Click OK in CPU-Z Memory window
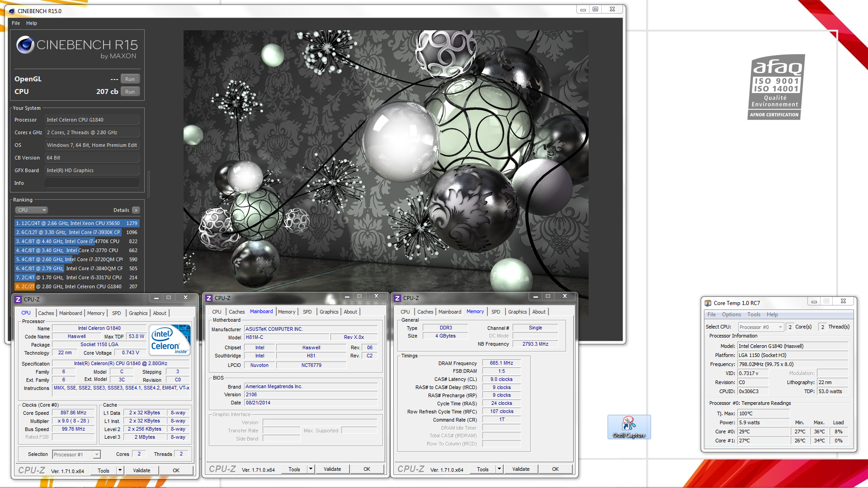The image size is (868, 488). click(556, 469)
